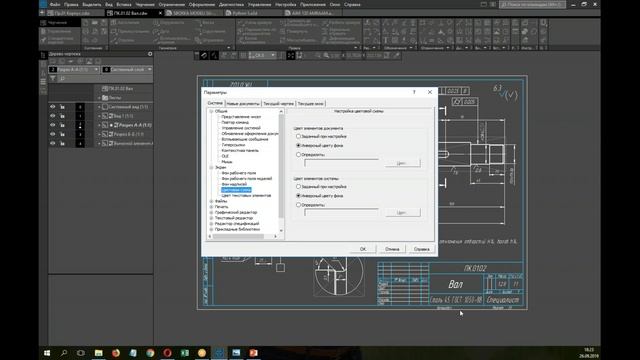
Task: Click the Отмена button
Action: 392,249
